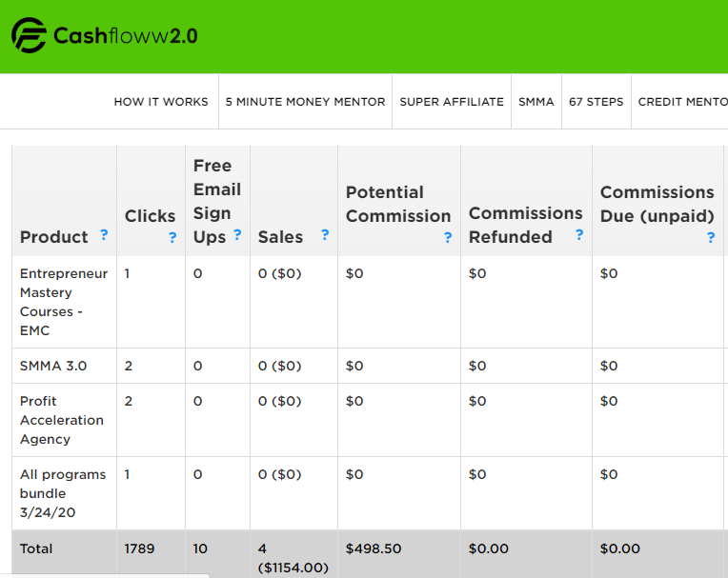Open help icon next to Product header

coord(104,235)
